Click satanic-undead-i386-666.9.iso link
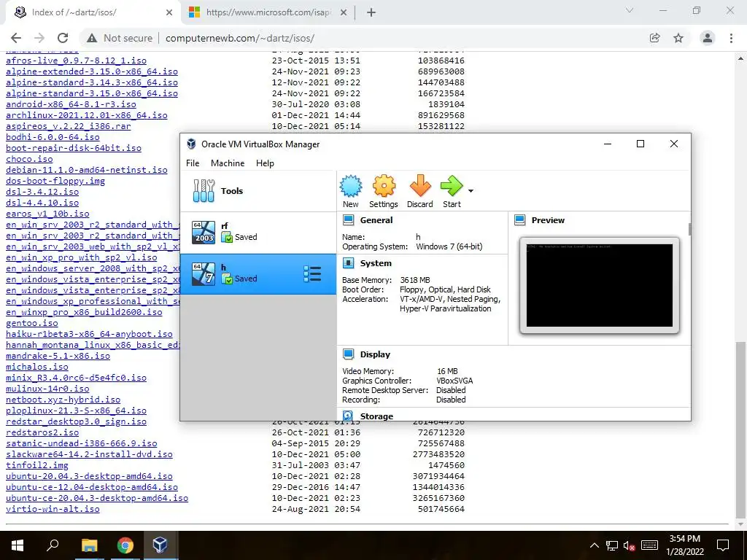The image size is (747, 560). (x=82, y=443)
